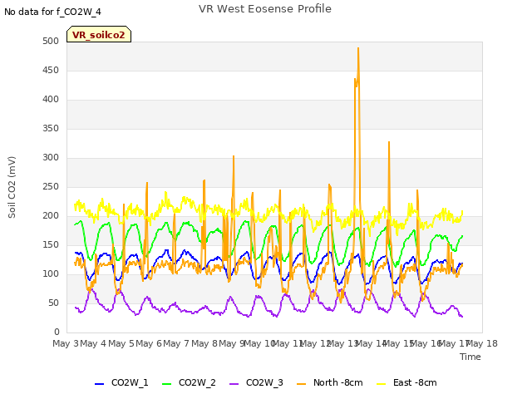The width and height of the screenshot is (532, 399).
Task: Click the yellow East -8cm legend marker
Action: pos(382,384)
